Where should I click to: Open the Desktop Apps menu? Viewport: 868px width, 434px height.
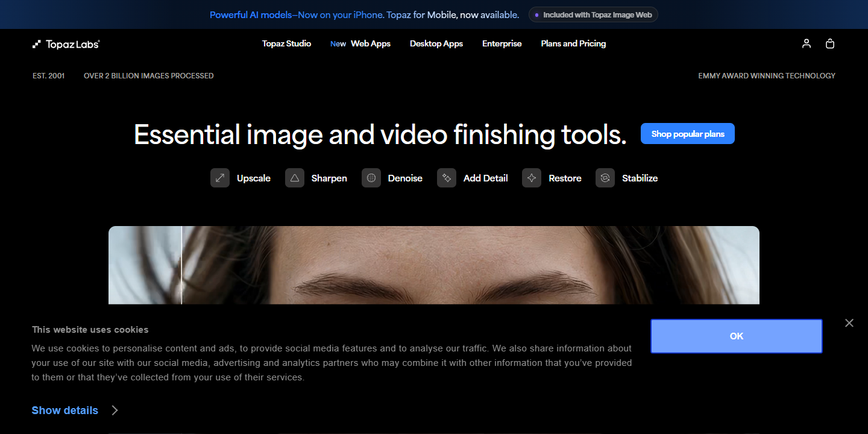pyautogui.click(x=436, y=43)
